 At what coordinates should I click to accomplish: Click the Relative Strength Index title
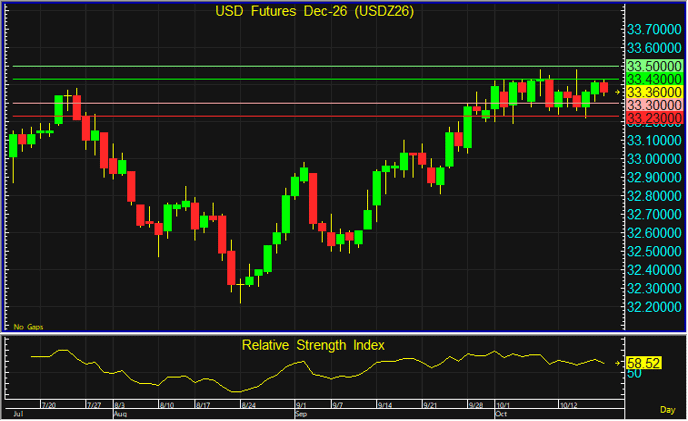tap(313, 345)
